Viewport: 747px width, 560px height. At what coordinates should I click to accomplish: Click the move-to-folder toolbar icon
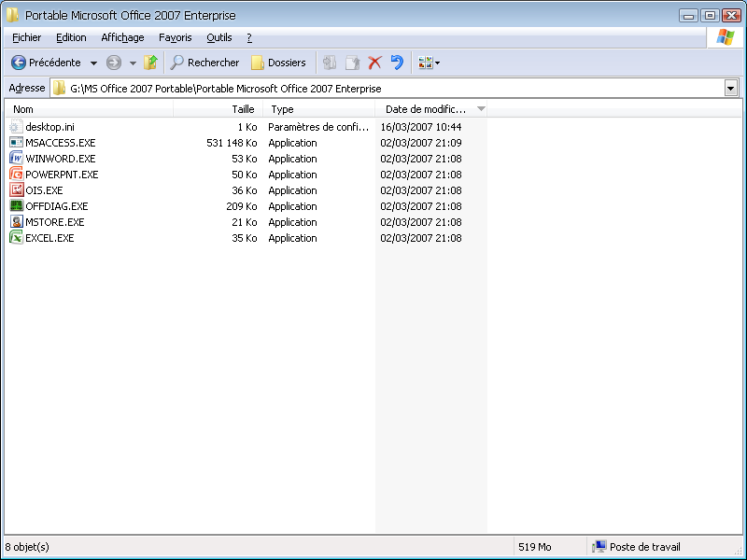(x=330, y=63)
